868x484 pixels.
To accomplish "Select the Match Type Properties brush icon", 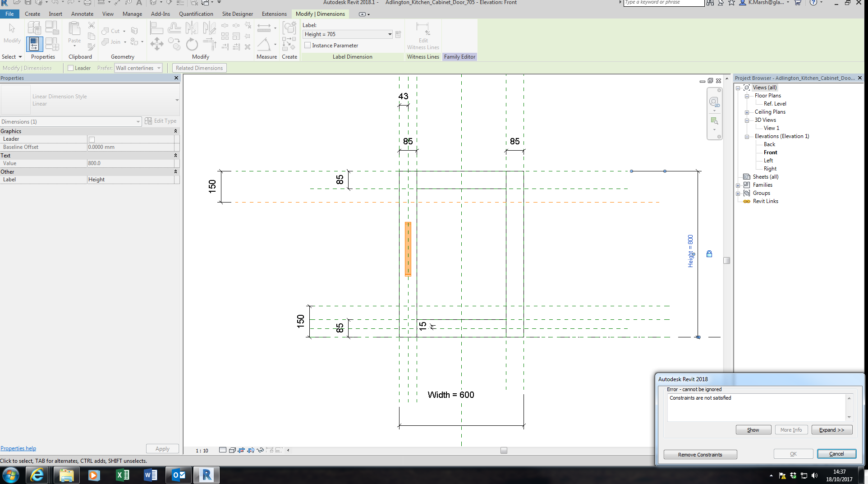I will pos(92,48).
